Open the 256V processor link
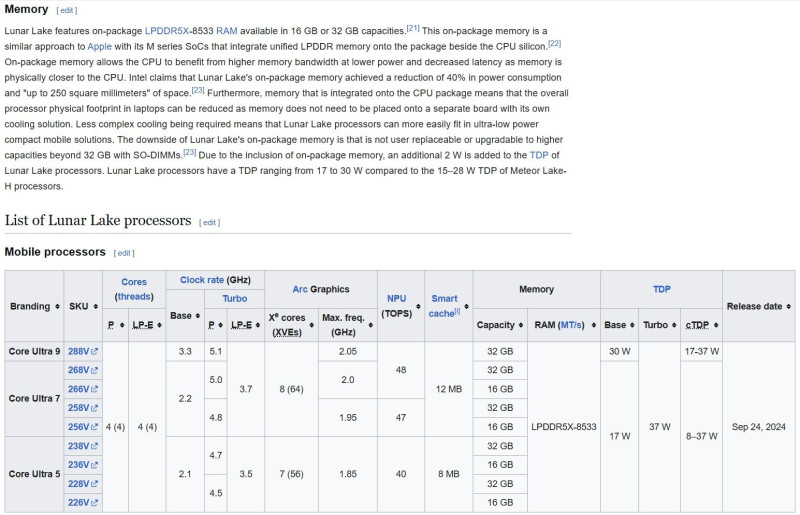 click(83, 427)
